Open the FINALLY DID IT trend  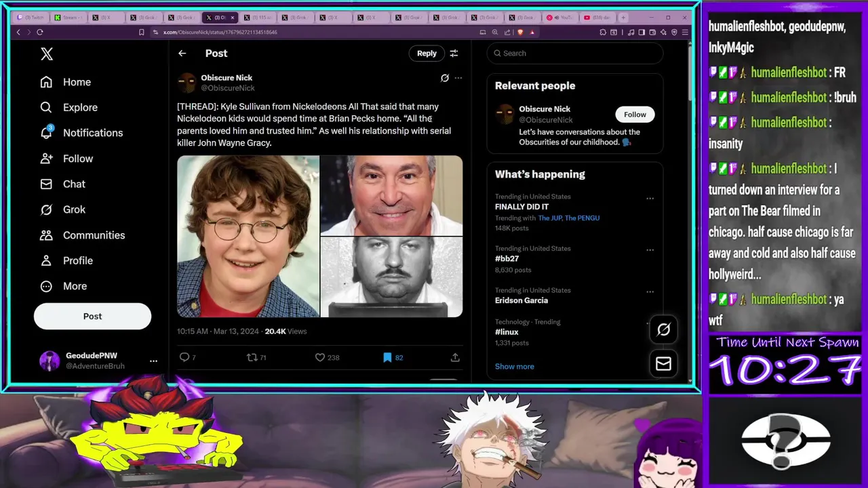pos(521,207)
